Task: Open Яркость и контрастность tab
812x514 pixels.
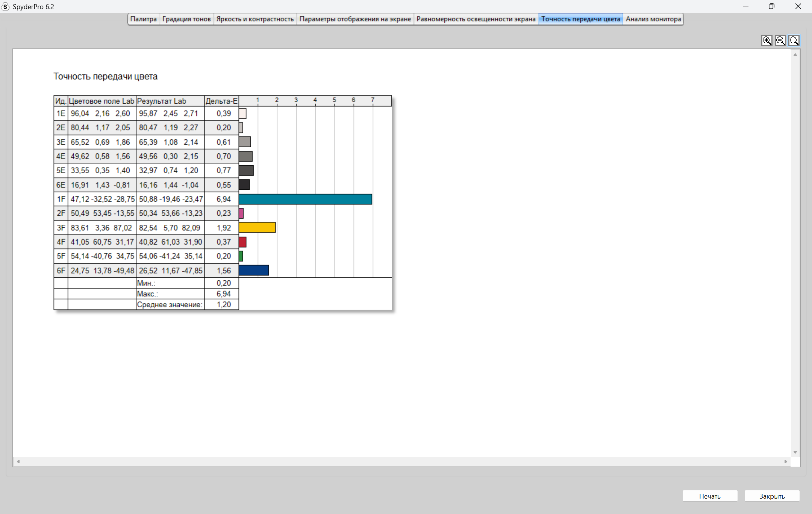Action: (255, 19)
